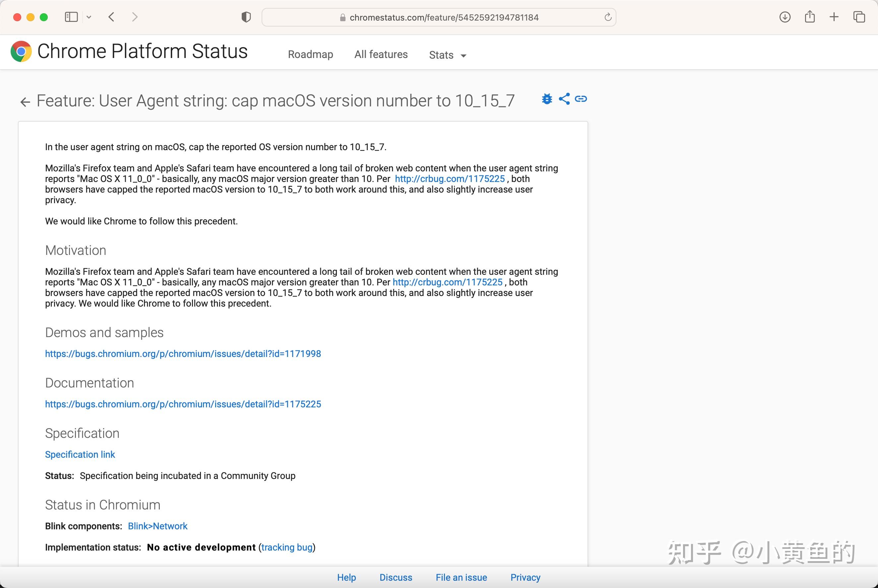Click Discuss in the footer
Screen dimensions: 878x588
pos(396,577)
